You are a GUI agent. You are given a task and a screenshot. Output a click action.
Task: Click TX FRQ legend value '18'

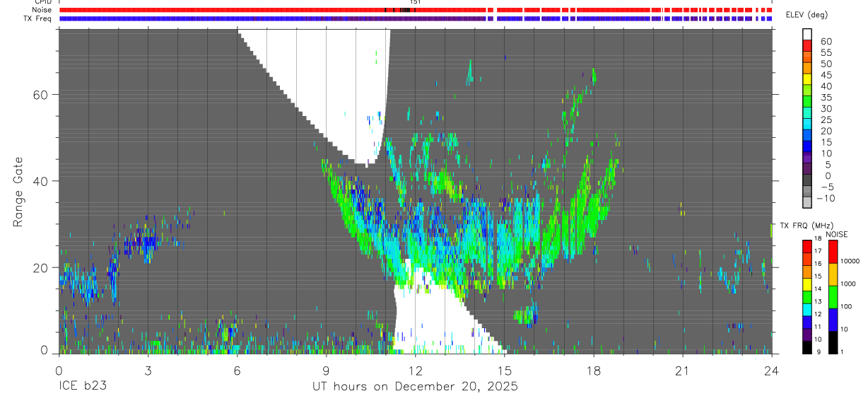[x=819, y=239]
